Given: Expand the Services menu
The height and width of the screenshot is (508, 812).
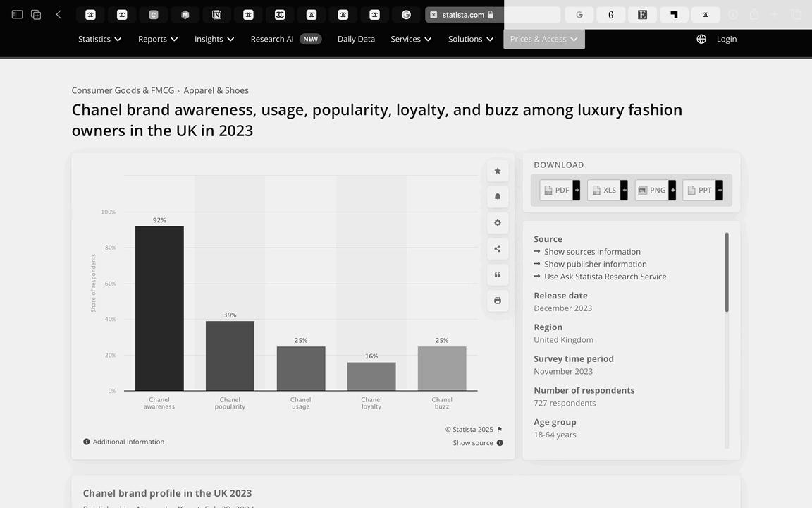Looking at the screenshot, I should tap(411, 39).
